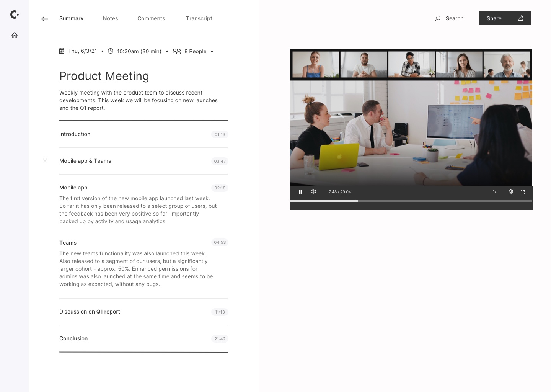Image resolution: width=551 pixels, height=392 pixels.
Task: Mute the video volume
Action: [313, 191]
